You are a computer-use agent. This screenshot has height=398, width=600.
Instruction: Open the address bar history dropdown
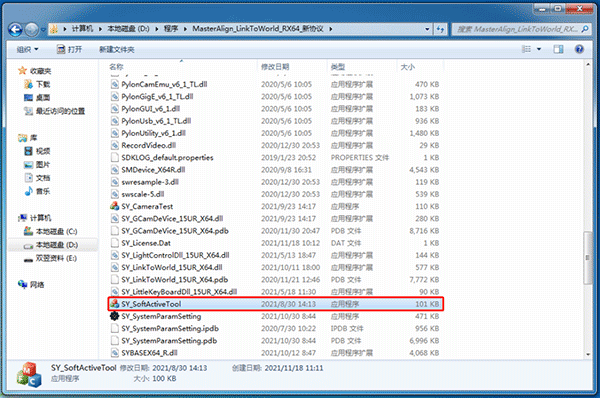pyautogui.click(x=427, y=29)
